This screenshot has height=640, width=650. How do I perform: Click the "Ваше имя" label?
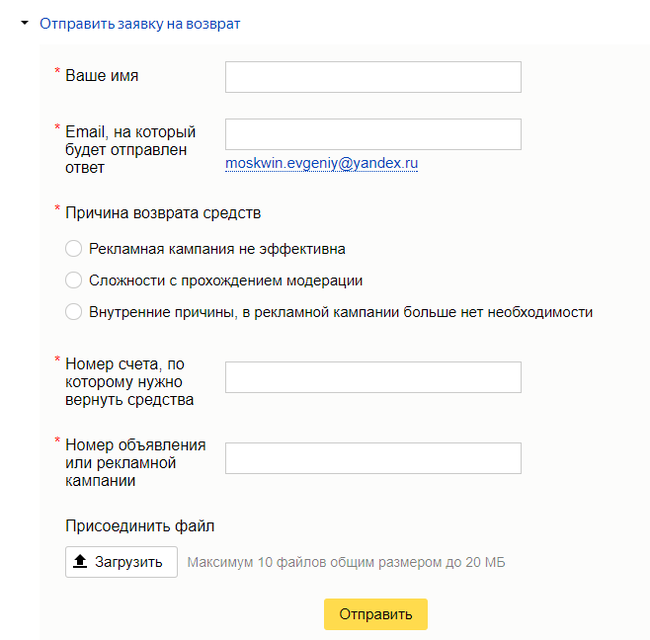[102, 75]
